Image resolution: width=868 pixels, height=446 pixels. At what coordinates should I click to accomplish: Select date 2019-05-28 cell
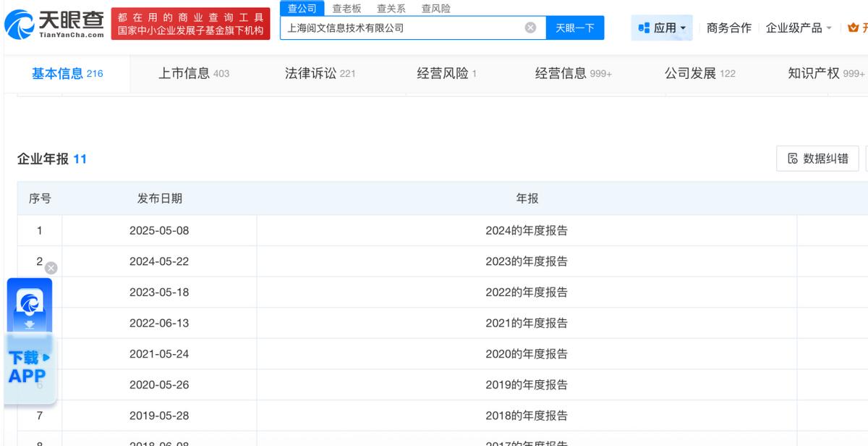point(159,416)
